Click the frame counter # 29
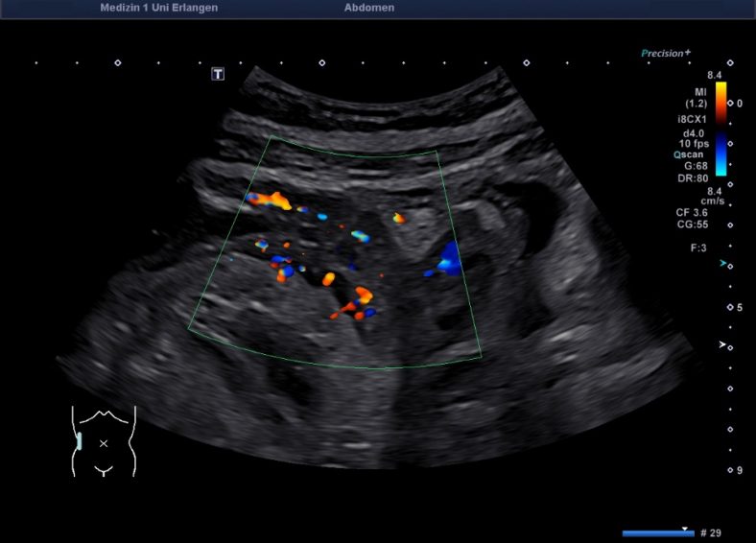 click(x=711, y=532)
